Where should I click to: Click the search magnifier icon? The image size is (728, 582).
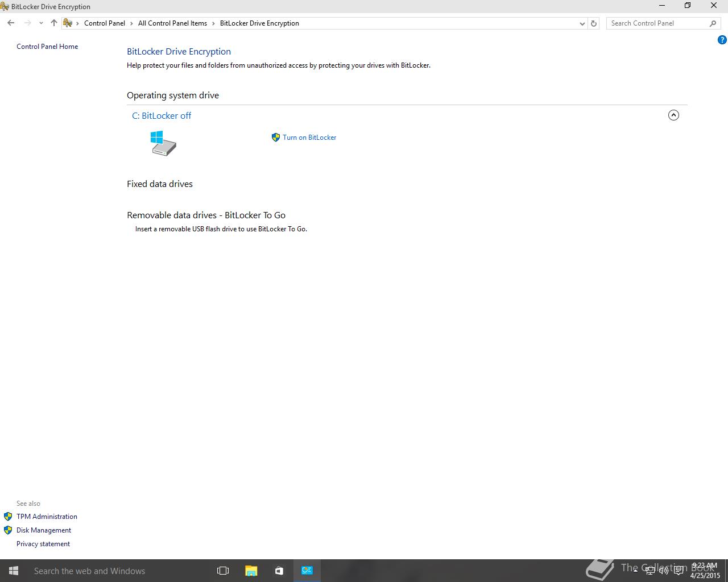[x=713, y=23]
